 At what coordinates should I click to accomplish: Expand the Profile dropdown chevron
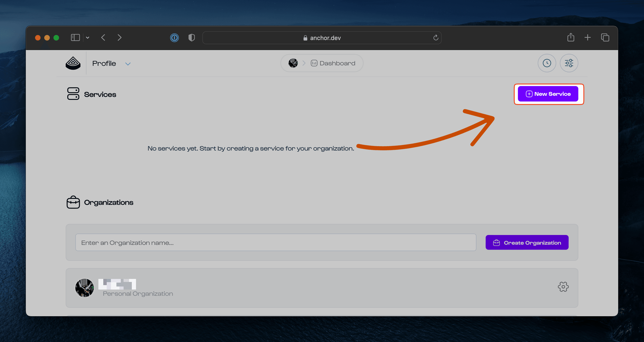[x=128, y=64]
